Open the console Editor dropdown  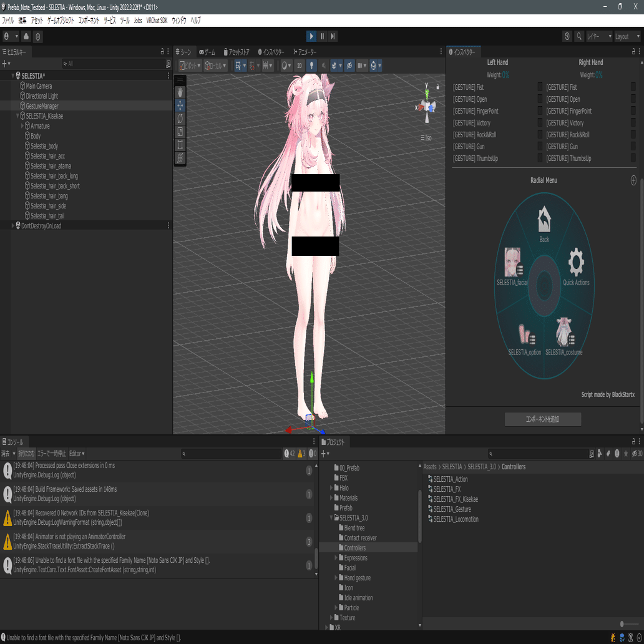pyautogui.click(x=77, y=454)
